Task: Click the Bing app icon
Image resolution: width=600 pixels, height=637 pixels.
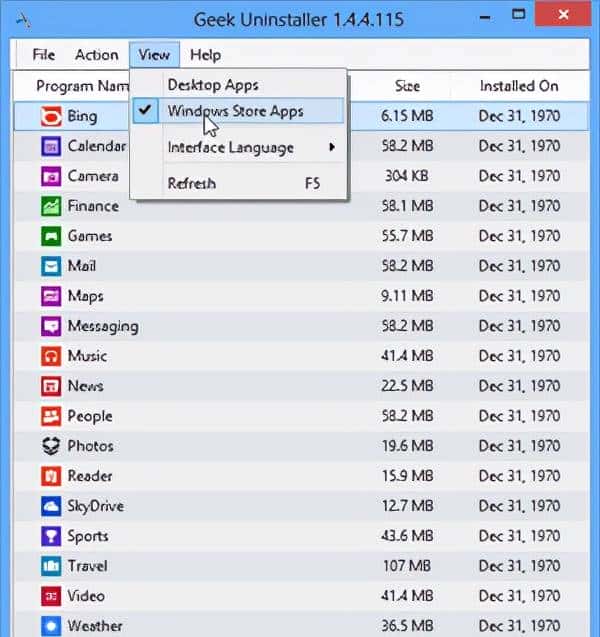Action: tap(51, 116)
